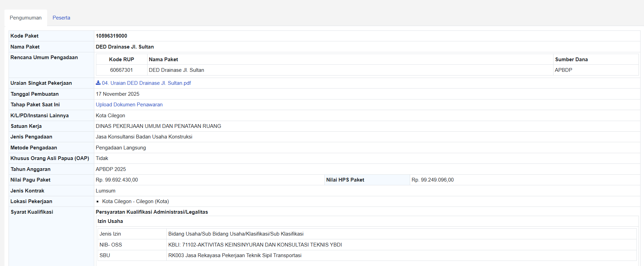644x266 pixels.
Task: Click the APBDP value under Sumber Dana
Action: click(x=563, y=70)
